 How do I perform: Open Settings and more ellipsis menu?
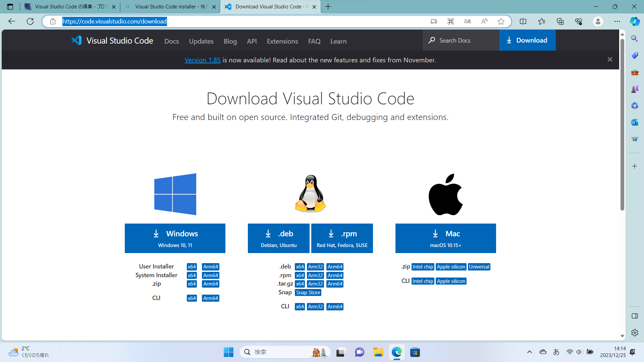click(x=617, y=21)
